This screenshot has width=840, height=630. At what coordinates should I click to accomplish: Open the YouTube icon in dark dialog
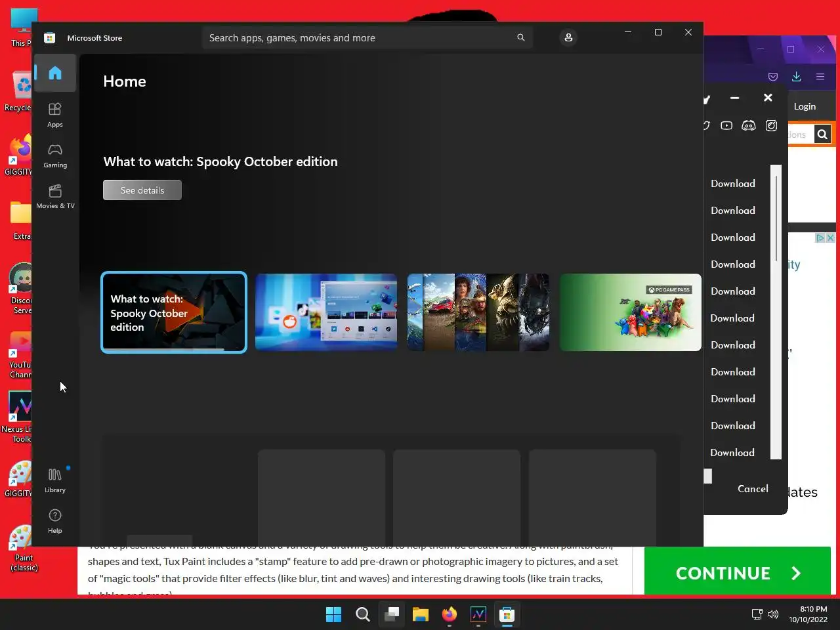[x=726, y=125]
